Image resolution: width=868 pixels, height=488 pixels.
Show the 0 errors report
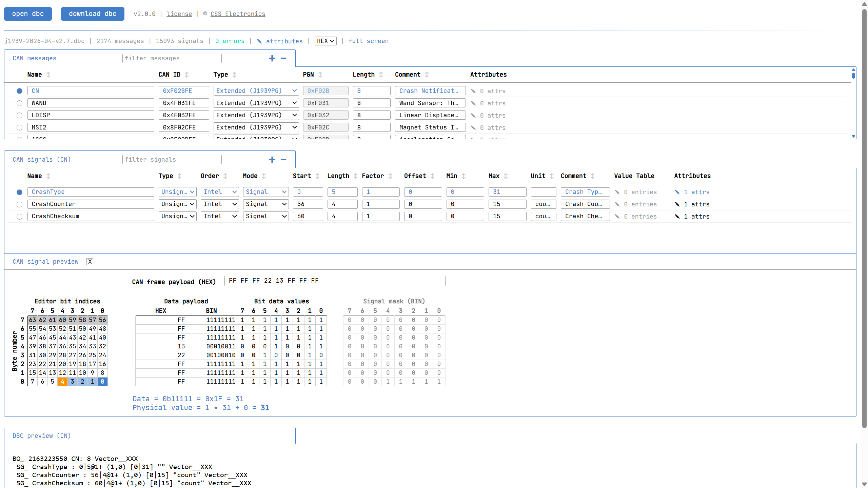[x=230, y=41]
